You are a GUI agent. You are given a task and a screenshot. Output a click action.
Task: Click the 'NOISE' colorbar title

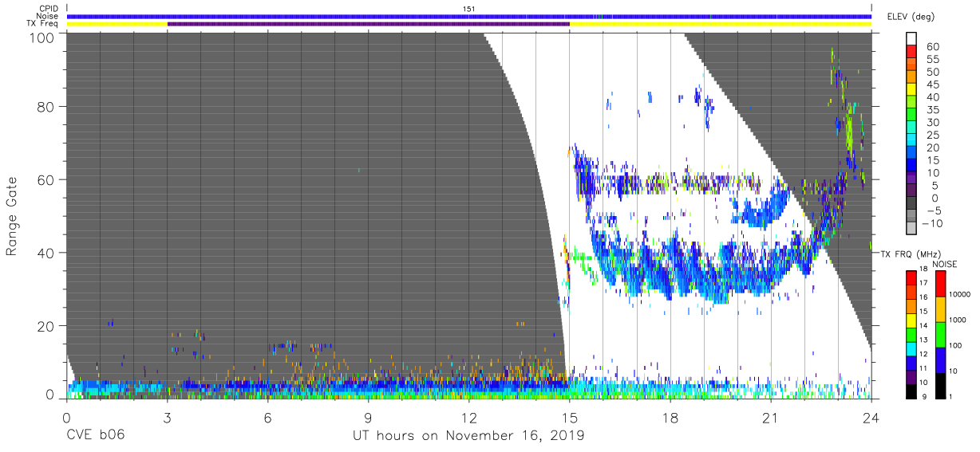[944, 264]
